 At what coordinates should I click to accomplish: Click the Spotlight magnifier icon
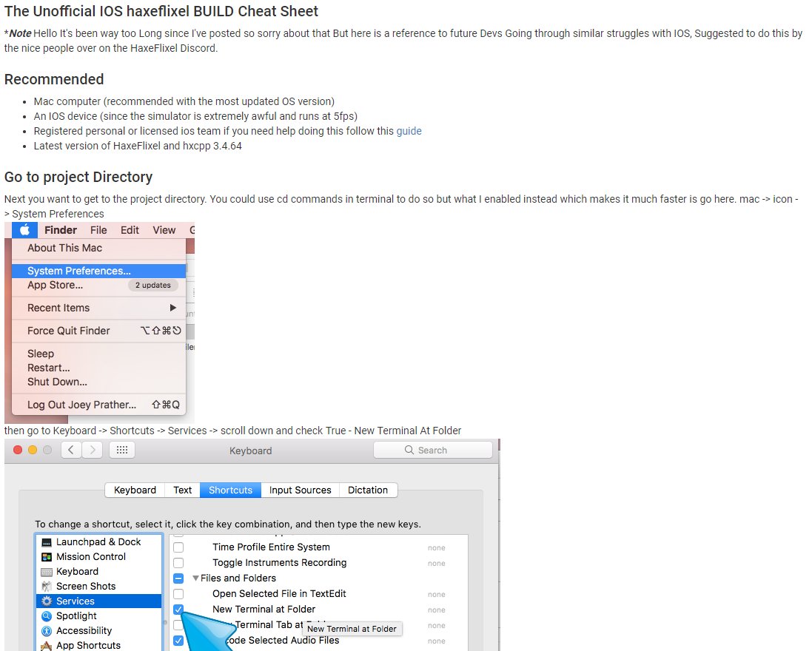click(47, 615)
